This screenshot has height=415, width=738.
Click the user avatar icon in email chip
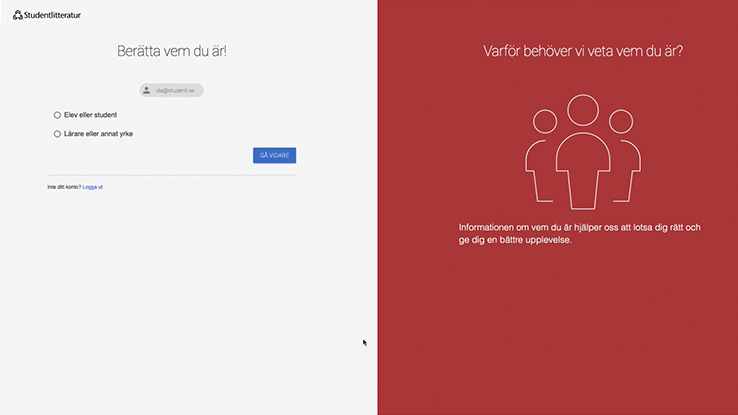(x=147, y=90)
